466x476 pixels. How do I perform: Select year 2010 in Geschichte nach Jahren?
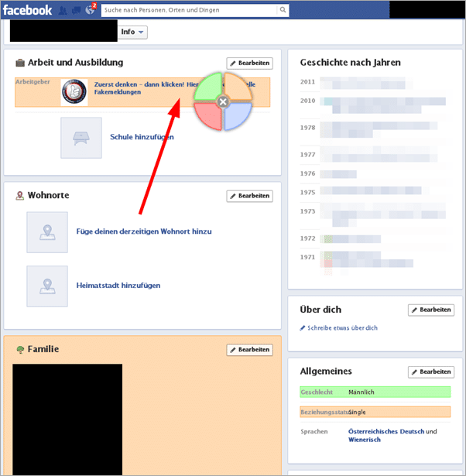[308, 101]
